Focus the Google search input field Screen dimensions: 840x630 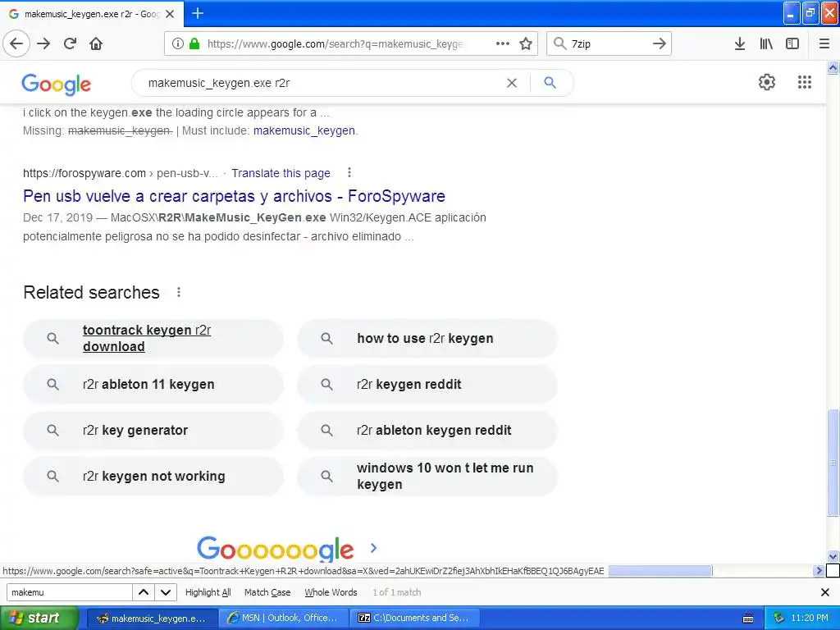click(322, 83)
